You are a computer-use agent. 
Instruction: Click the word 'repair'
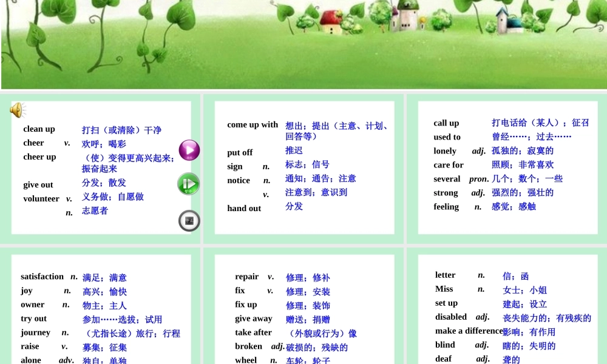point(246,277)
